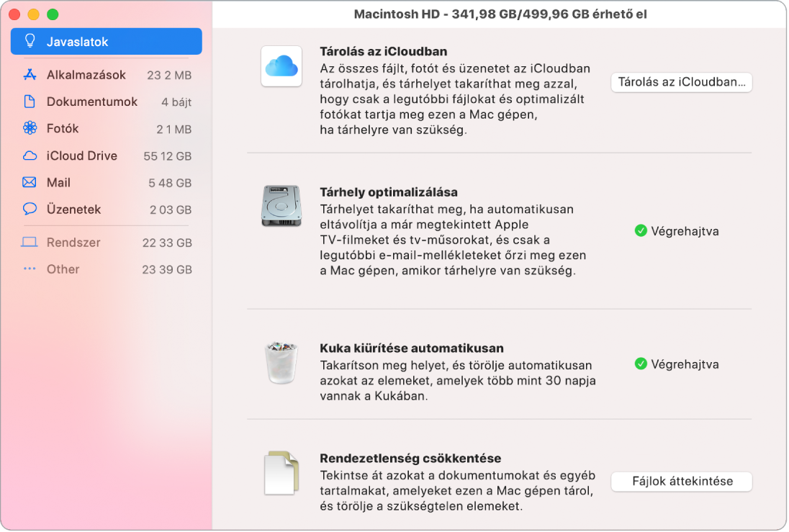Click the Dokumentumok document icon

29,102
